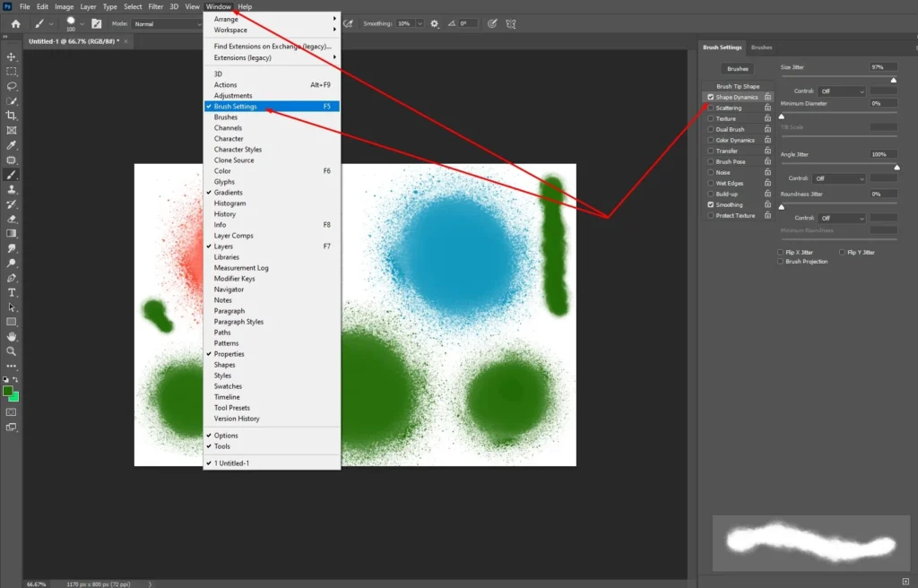Open the Edit Toolbar three-dots menu
This screenshot has width=918, height=588.
coord(11,366)
